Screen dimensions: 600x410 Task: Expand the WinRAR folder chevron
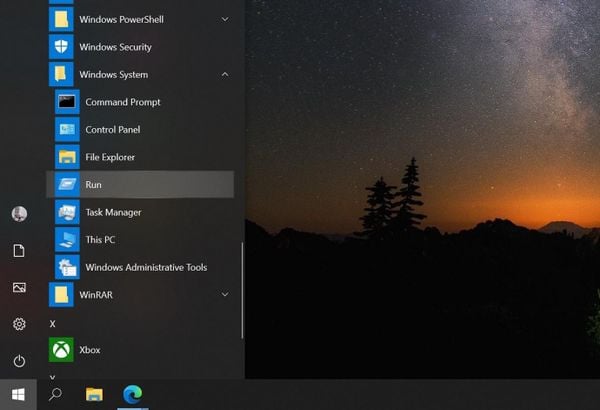(225, 294)
